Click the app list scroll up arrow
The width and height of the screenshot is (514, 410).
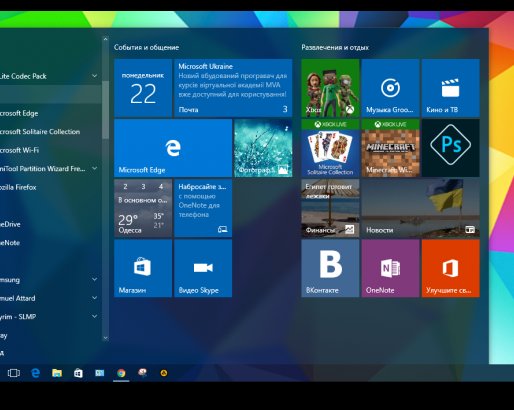[x=105, y=39]
